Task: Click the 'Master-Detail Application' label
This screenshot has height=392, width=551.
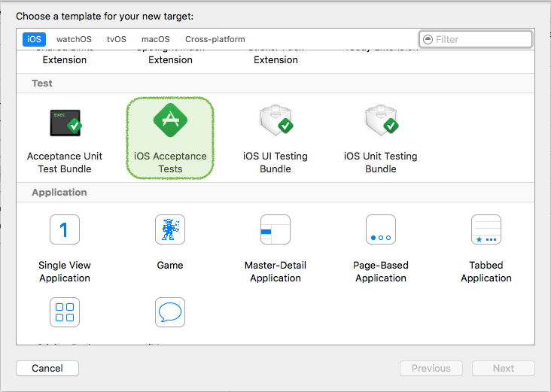Action: coord(275,272)
